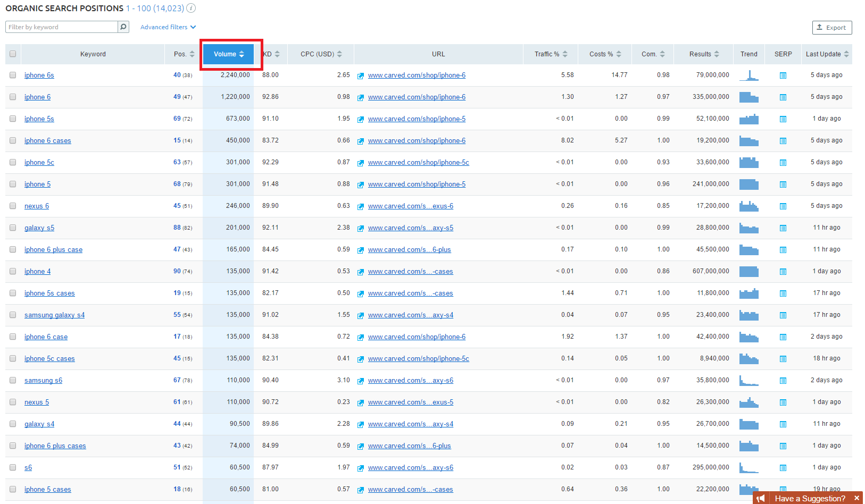The width and height of the screenshot is (865, 504).
Task: Check the box for nexus 6 row
Action: (x=13, y=206)
